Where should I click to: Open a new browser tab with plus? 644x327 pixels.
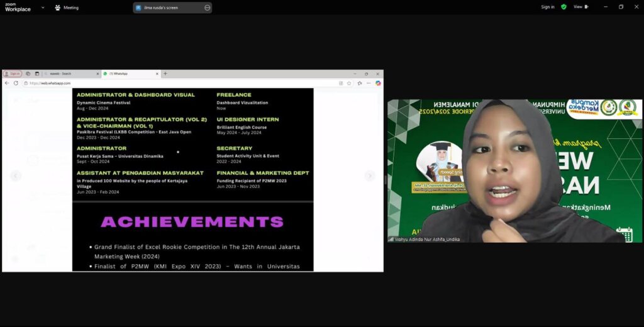coord(165,74)
